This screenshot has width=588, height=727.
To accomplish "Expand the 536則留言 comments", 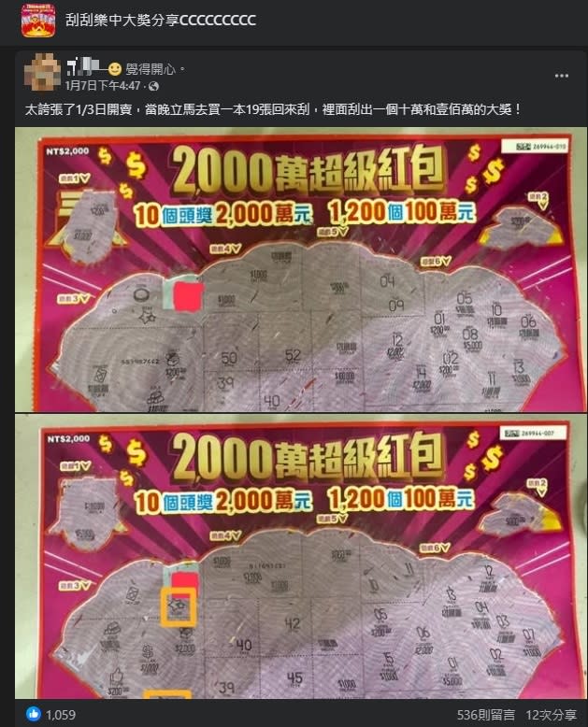I will (485, 715).
